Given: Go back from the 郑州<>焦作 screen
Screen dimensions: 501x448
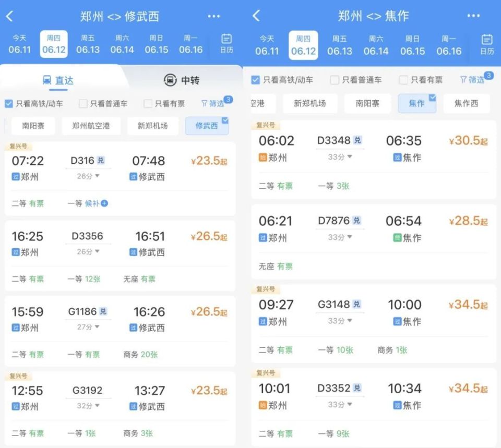Looking at the screenshot, I should (256, 15).
